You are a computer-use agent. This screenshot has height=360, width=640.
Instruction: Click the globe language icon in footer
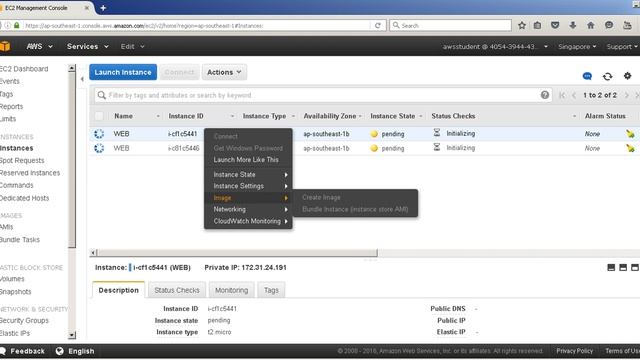pyautogui.click(x=60, y=351)
